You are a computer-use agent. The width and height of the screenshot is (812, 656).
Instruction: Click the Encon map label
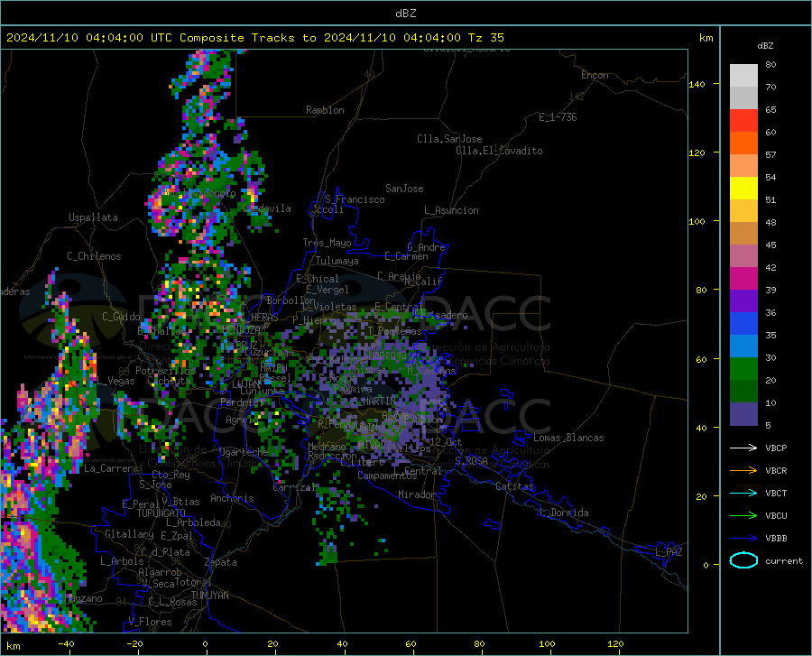click(595, 75)
